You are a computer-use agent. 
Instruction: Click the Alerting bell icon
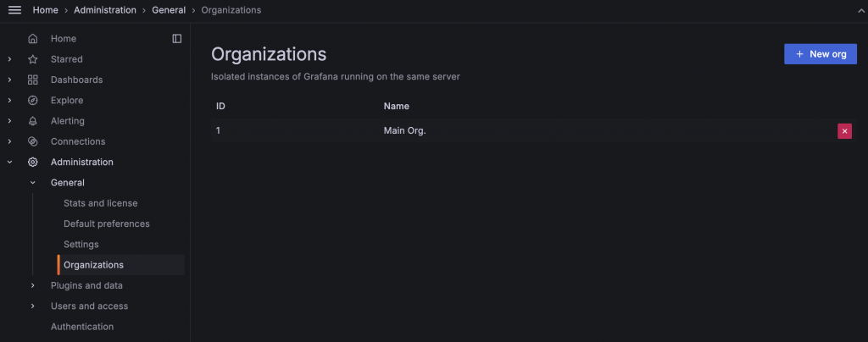point(33,121)
